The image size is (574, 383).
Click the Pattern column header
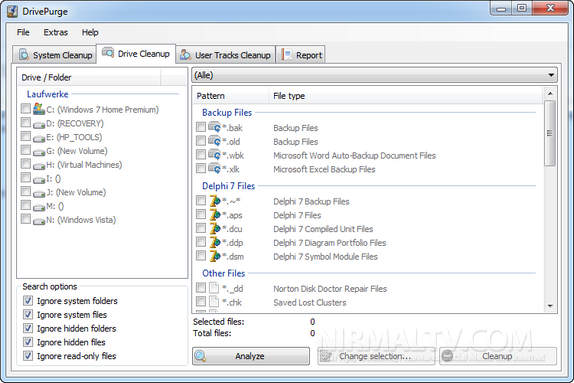pos(231,96)
